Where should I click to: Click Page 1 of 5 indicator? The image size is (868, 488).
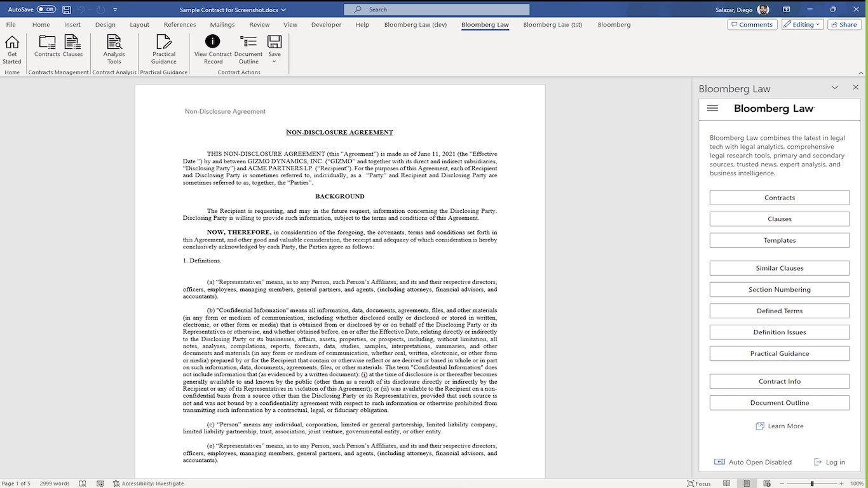(16, 484)
